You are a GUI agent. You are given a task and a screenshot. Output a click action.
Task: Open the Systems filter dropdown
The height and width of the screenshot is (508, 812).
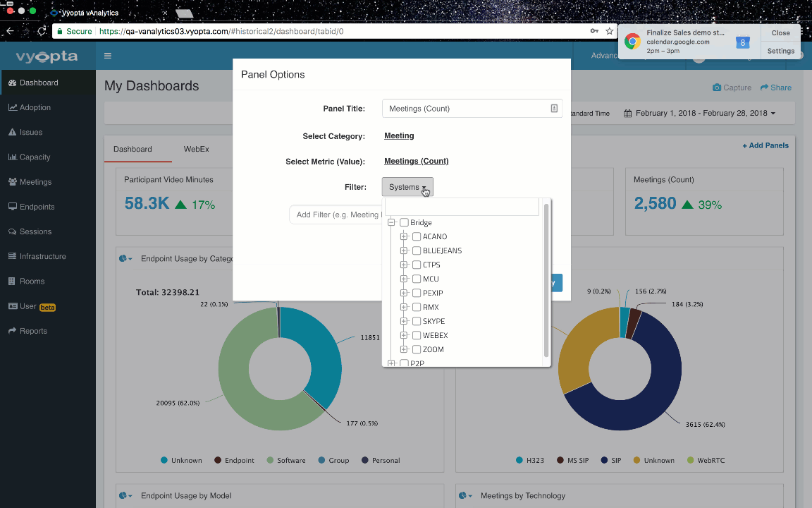407,187
